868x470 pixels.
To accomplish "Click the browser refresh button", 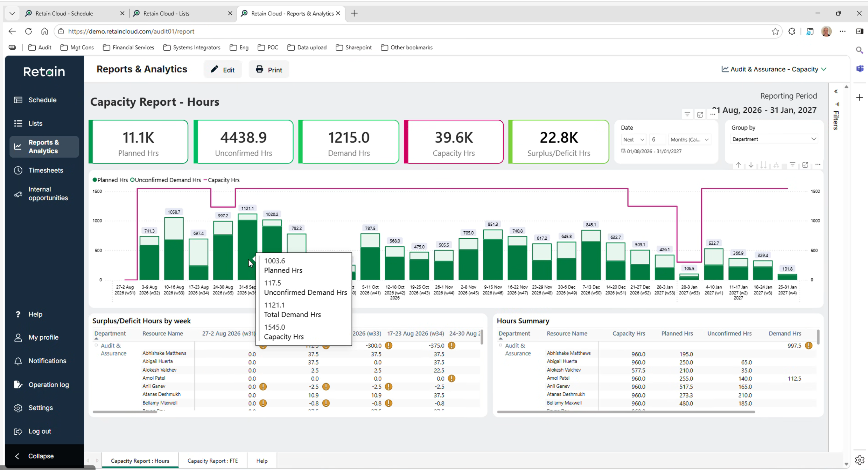I will click(28, 31).
